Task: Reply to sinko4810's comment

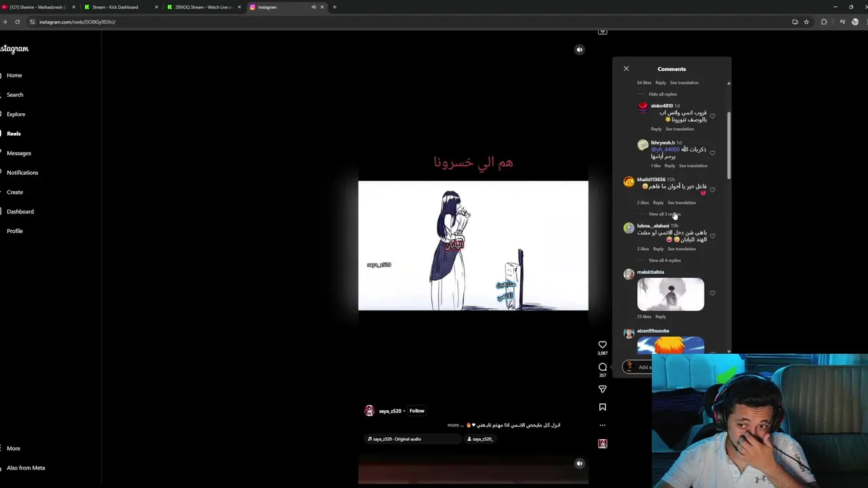Action: pyautogui.click(x=656, y=129)
